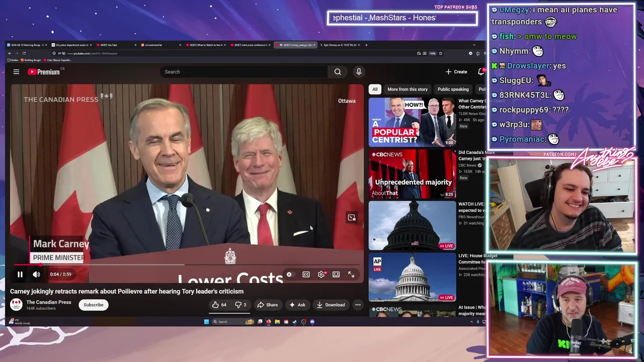The image size is (644, 362).
Task: Like the video (64 likes)
Action: 219,305
